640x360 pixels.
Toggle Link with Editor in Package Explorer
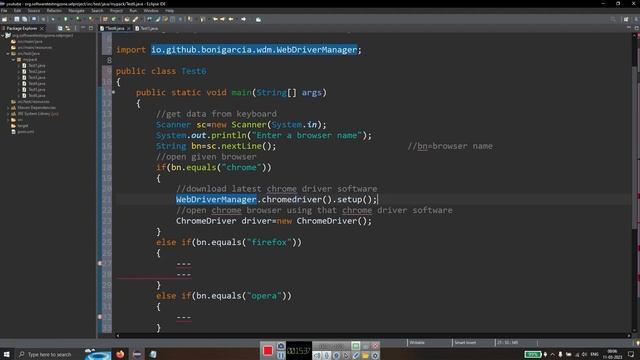68,28
